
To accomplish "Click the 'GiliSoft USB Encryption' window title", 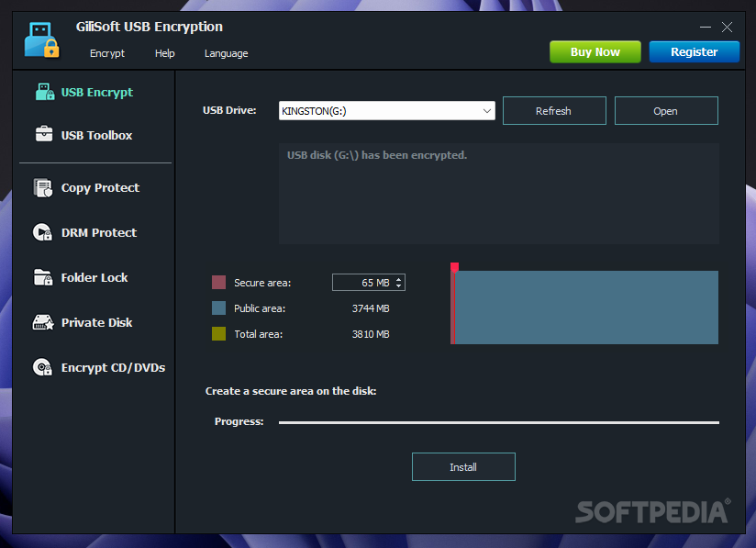I will pyautogui.click(x=150, y=27).
